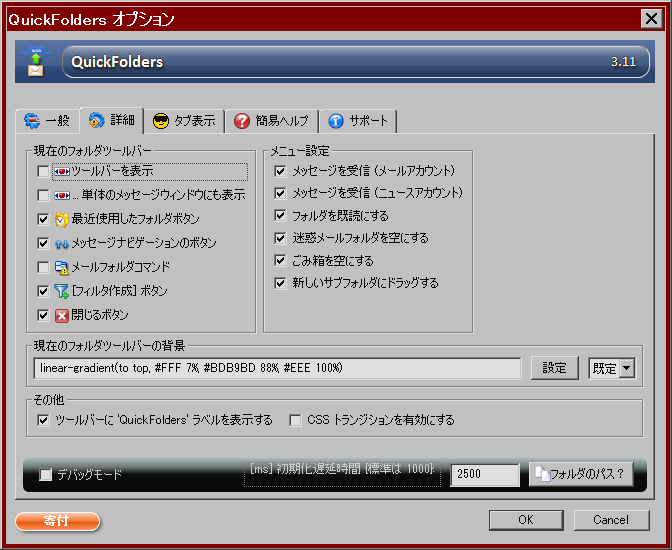This screenshot has height=550, width=672.
Task: Click the red X icon for 閉じるボタン
Action: pyautogui.click(x=62, y=316)
